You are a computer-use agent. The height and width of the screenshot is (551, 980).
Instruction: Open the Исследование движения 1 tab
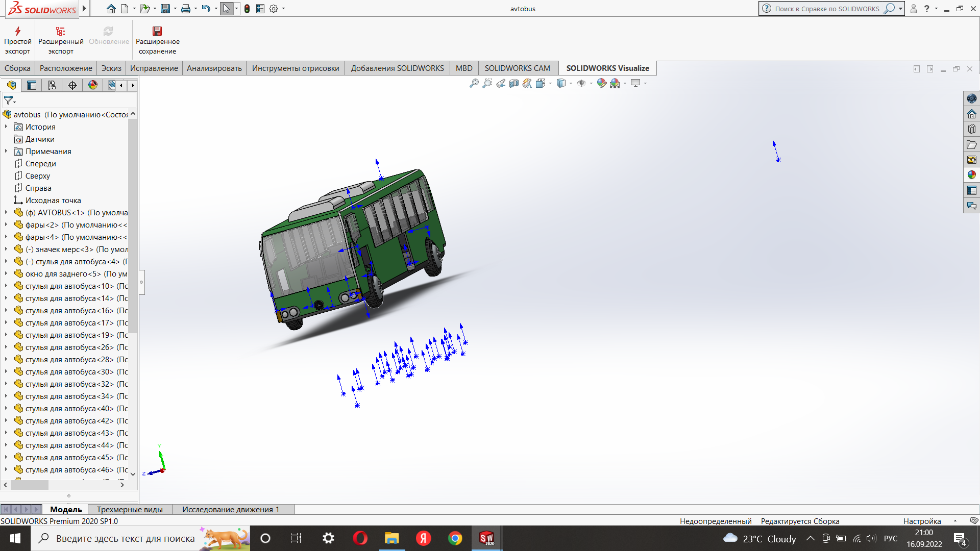(231, 509)
